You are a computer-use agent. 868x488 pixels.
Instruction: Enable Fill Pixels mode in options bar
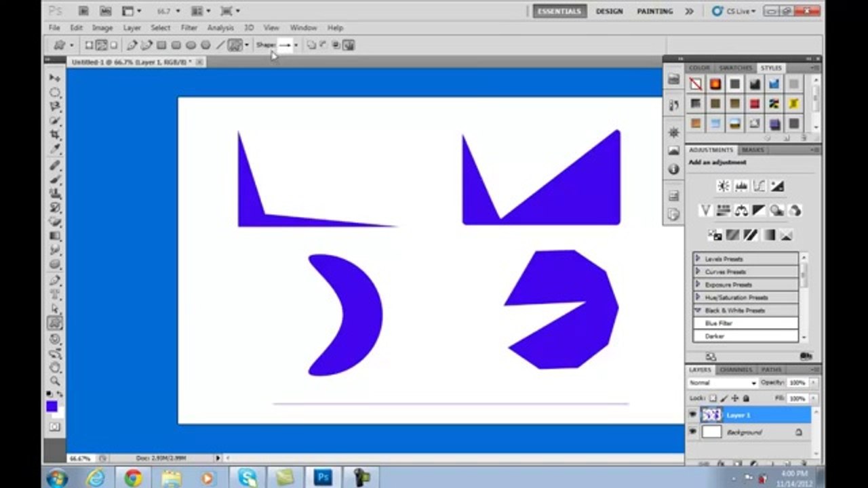tap(113, 45)
